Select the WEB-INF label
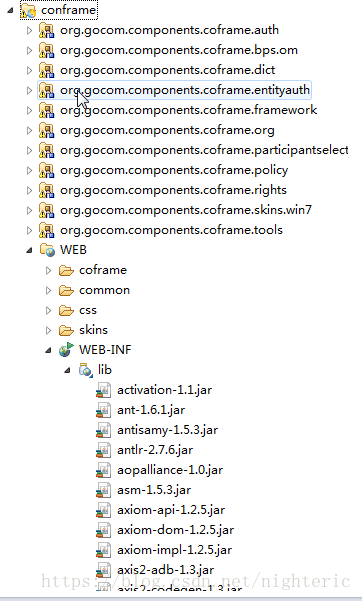 coord(105,350)
